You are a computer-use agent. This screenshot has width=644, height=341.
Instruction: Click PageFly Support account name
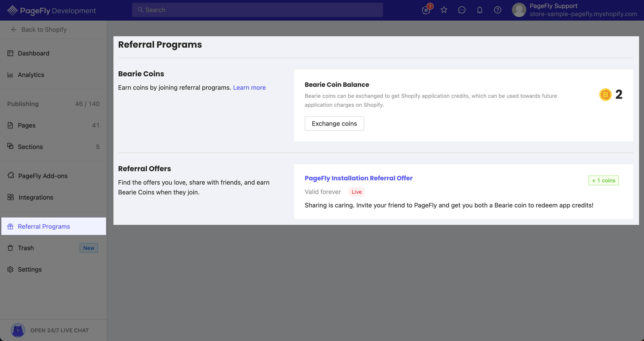553,6
